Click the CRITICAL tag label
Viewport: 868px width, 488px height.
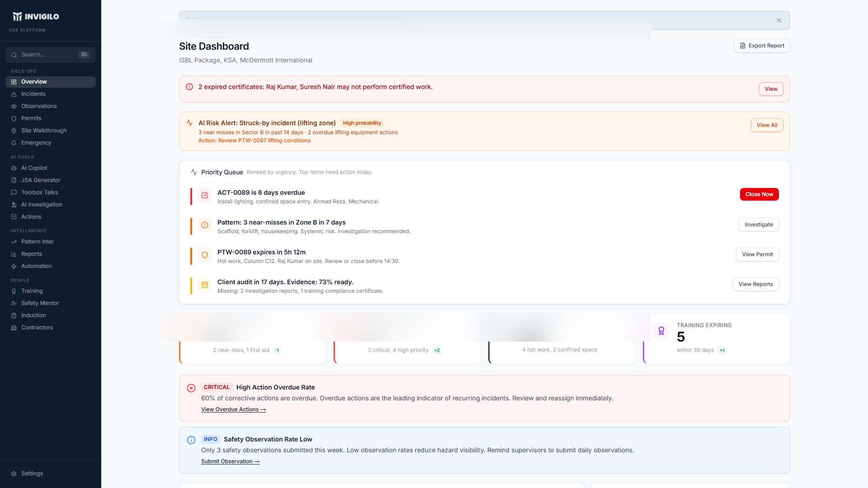coord(217,387)
